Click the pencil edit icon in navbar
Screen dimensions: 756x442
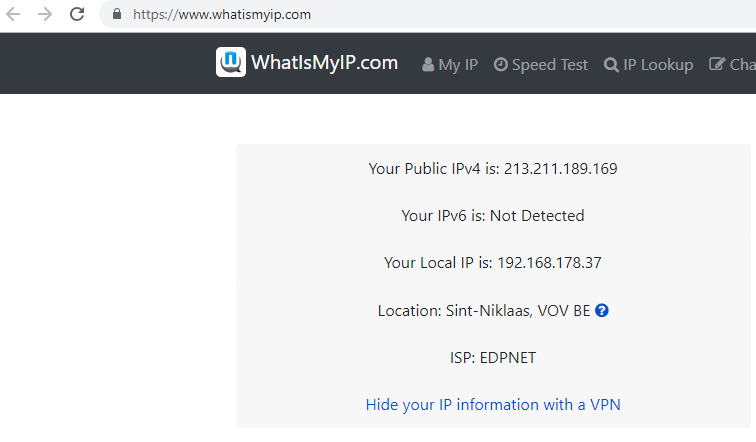pyautogui.click(x=716, y=64)
